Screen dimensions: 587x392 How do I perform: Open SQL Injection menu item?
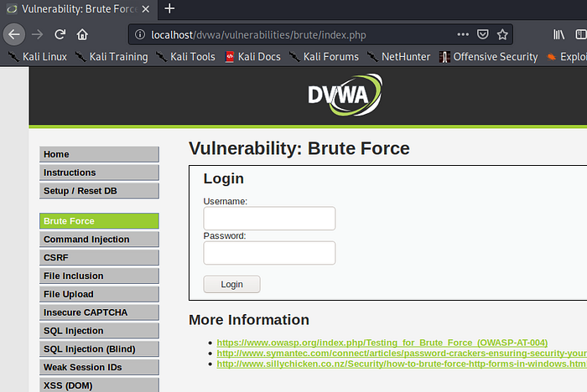pyautogui.click(x=99, y=331)
